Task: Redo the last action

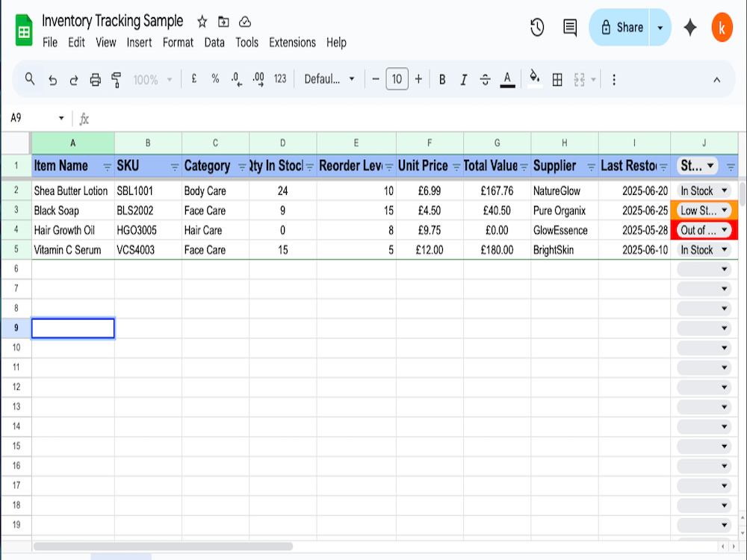Action: pos(74,80)
